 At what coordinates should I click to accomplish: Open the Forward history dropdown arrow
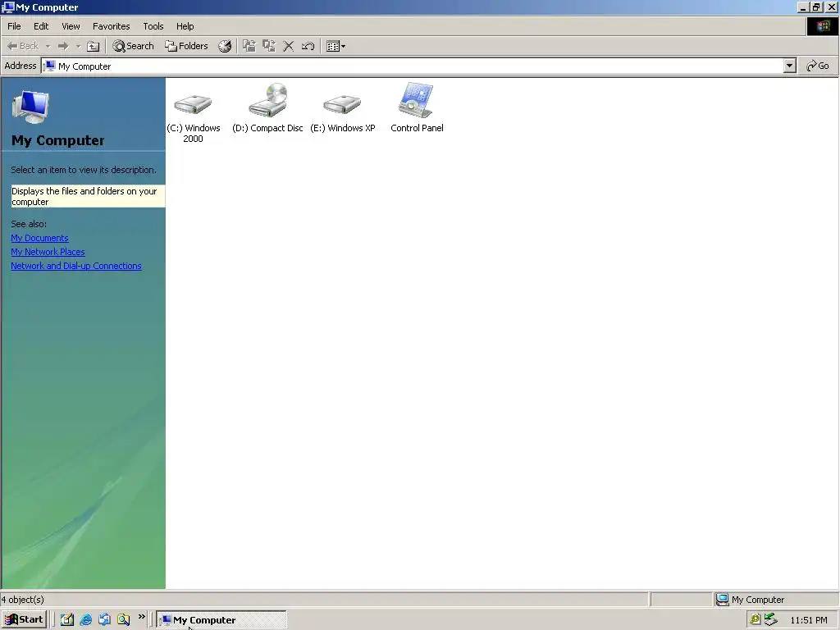coord(78,46)
